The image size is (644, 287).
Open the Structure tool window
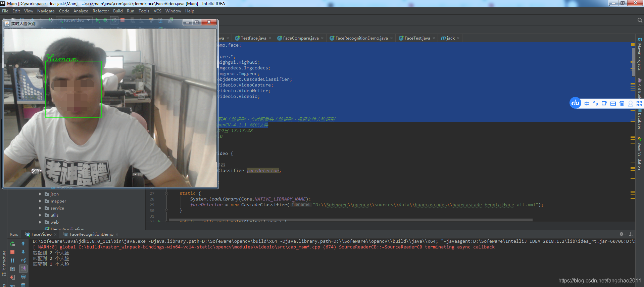click(4, 263)
